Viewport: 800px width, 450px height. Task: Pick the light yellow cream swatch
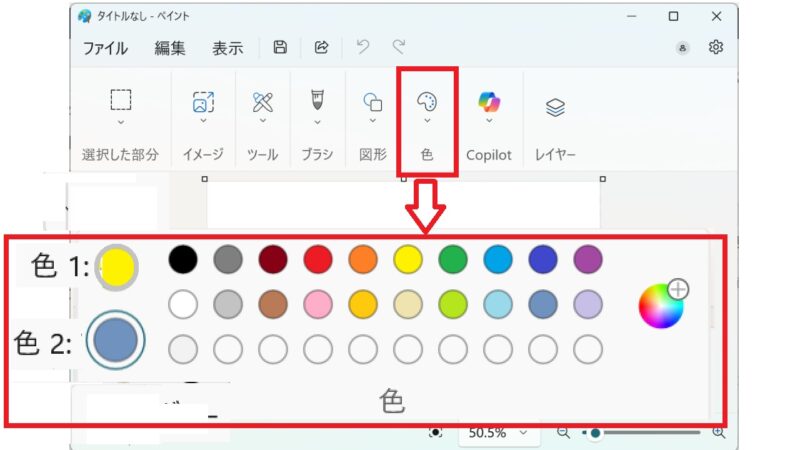point(408,305)
